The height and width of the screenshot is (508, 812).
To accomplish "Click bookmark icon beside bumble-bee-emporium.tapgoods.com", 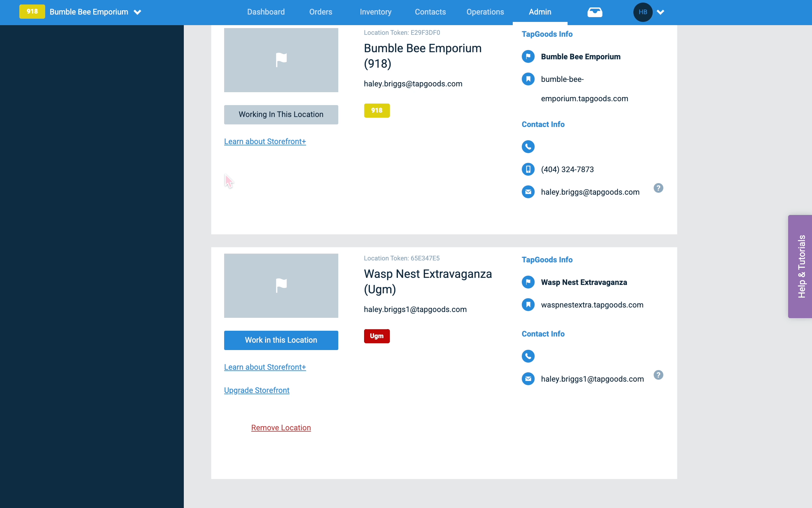I will [x=528, y=79].
